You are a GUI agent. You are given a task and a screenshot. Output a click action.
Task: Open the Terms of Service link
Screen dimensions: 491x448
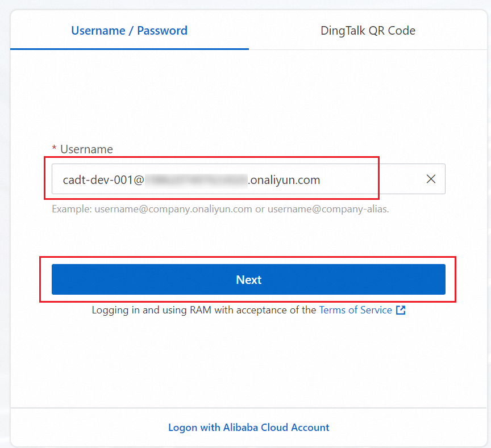(x=355, y=310)
